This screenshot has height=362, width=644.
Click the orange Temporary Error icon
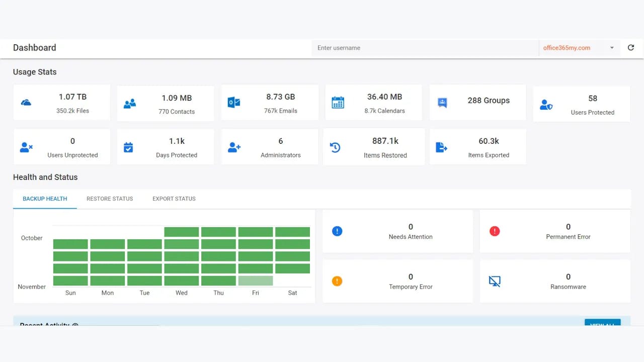337,281
